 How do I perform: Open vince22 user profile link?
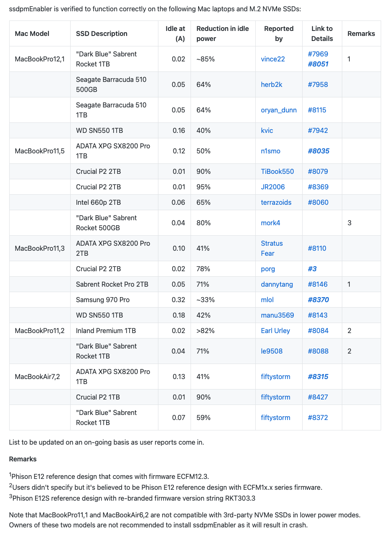coord(273,59)
